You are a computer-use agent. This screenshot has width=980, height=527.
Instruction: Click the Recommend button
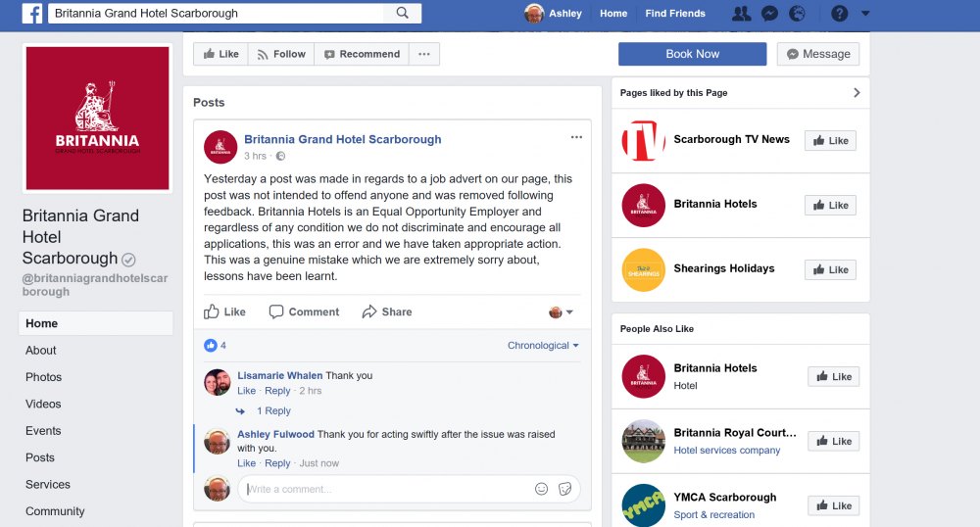click(362, 54)
